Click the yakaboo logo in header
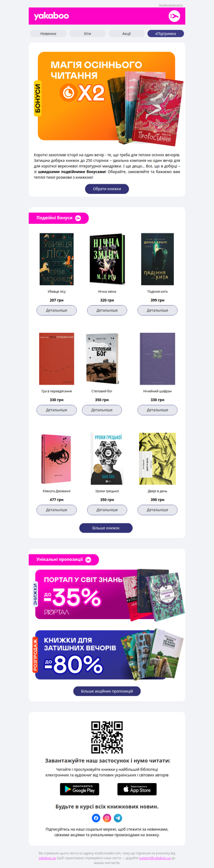The width and height of the screenshot is (214, 868). coord(51,16)
